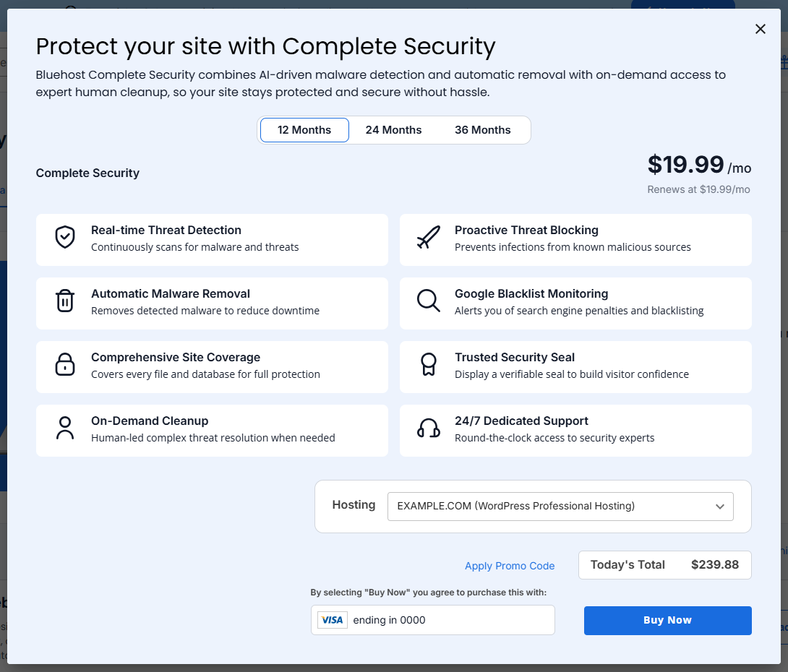The height and width of the screenshot is (672, 788).
Task: Click the Hosting dropdown chevron arrow
Action: (720, 507)
